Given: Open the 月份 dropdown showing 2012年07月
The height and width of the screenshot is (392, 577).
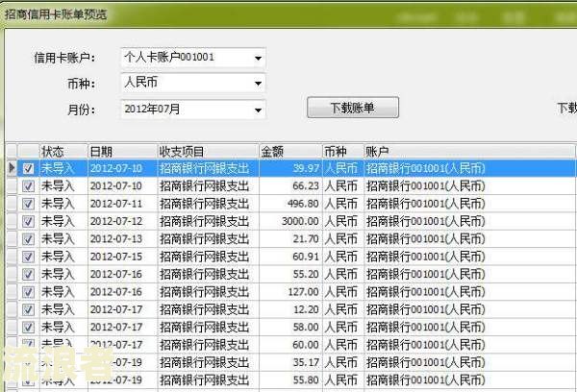Looking at the screenshot, I should (258, 110).
